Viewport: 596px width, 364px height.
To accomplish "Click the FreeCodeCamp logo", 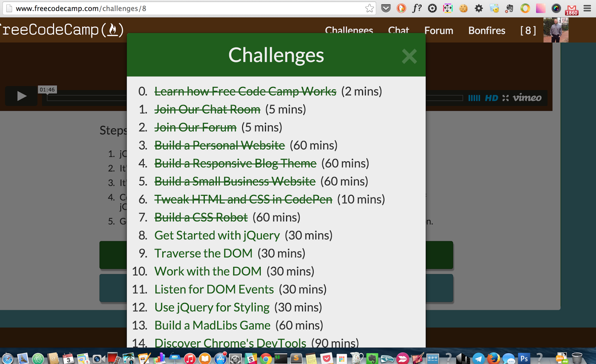I will (62, 30).
